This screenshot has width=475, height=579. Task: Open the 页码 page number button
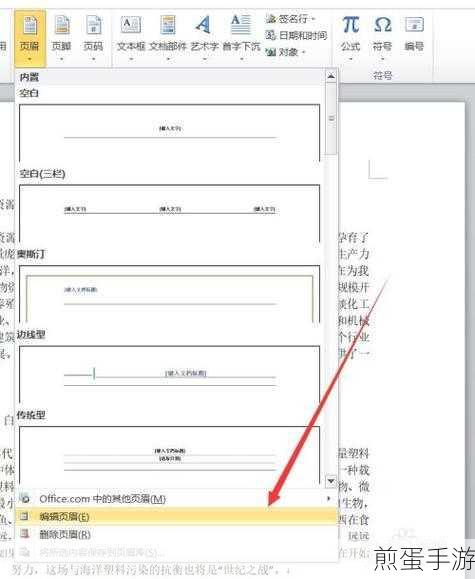tap(93, 38)
